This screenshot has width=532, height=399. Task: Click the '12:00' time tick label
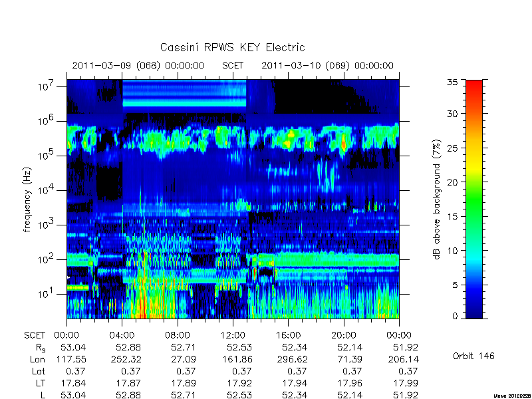click(x=233, y=335)
